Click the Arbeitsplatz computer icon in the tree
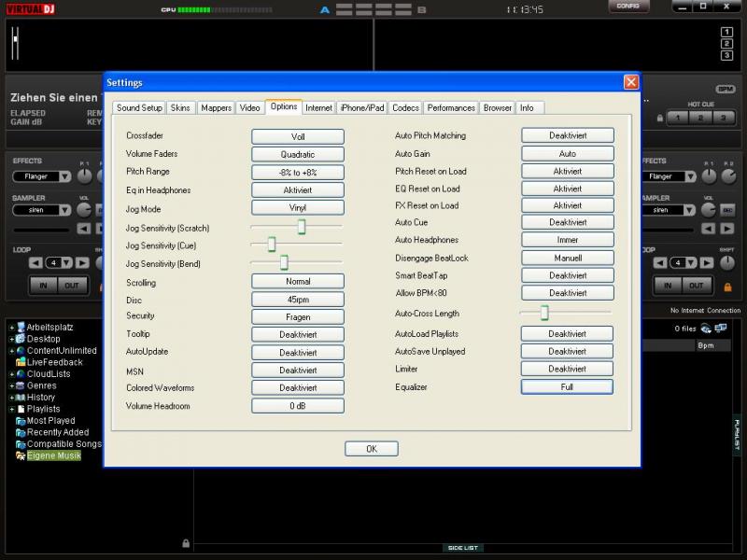This screenshot has width=747, height=560. [x=20, y=328]
